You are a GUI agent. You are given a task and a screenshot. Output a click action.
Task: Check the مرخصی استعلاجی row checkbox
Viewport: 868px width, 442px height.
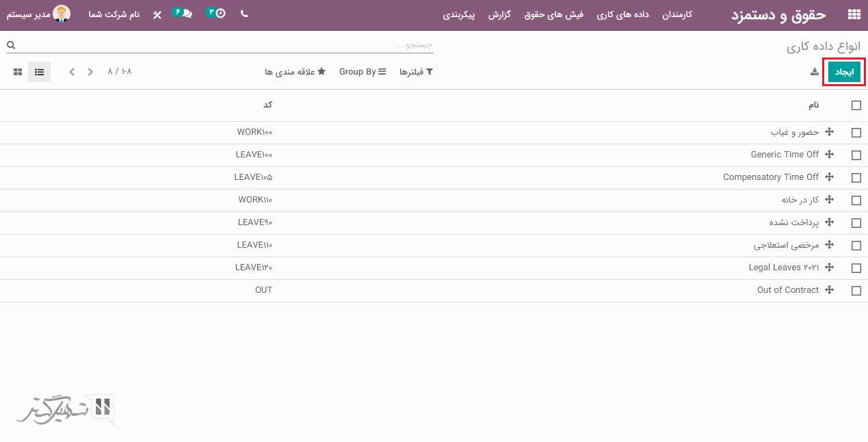856,246
